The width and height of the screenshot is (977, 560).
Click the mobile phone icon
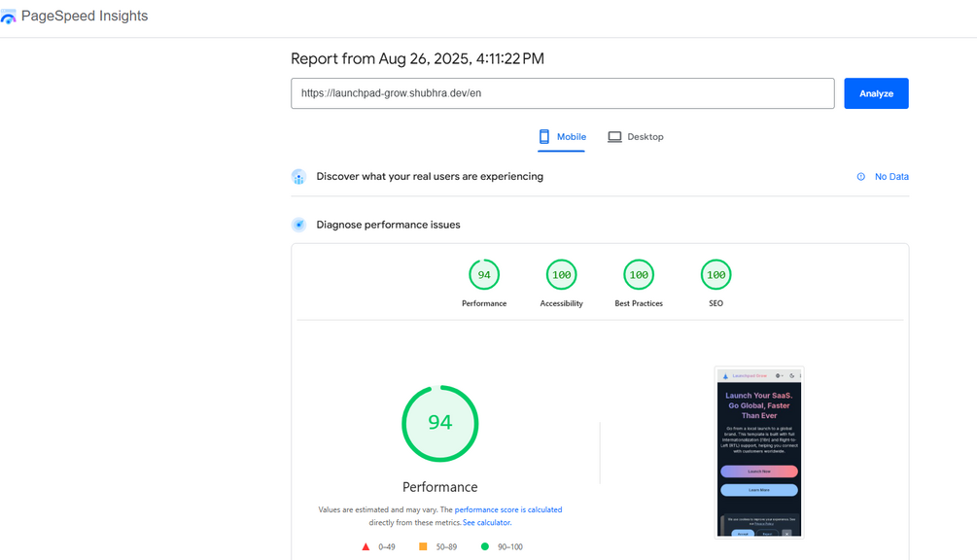(544, 136)
